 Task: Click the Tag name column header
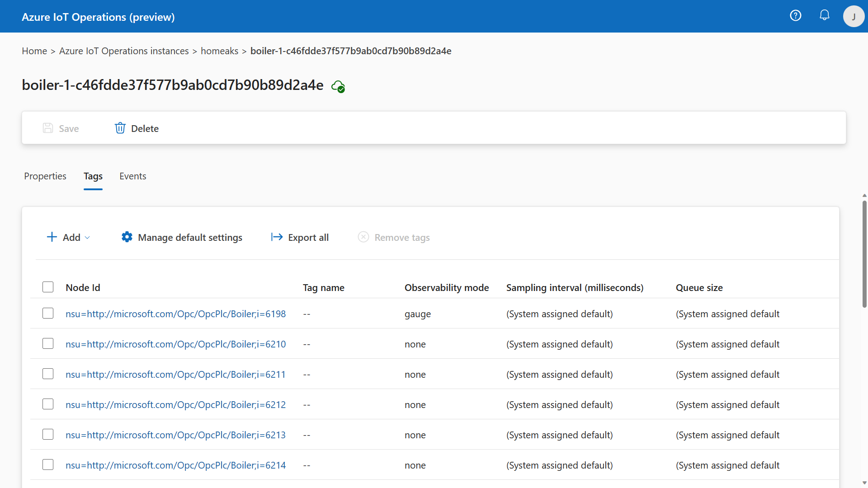coord(324,288)
